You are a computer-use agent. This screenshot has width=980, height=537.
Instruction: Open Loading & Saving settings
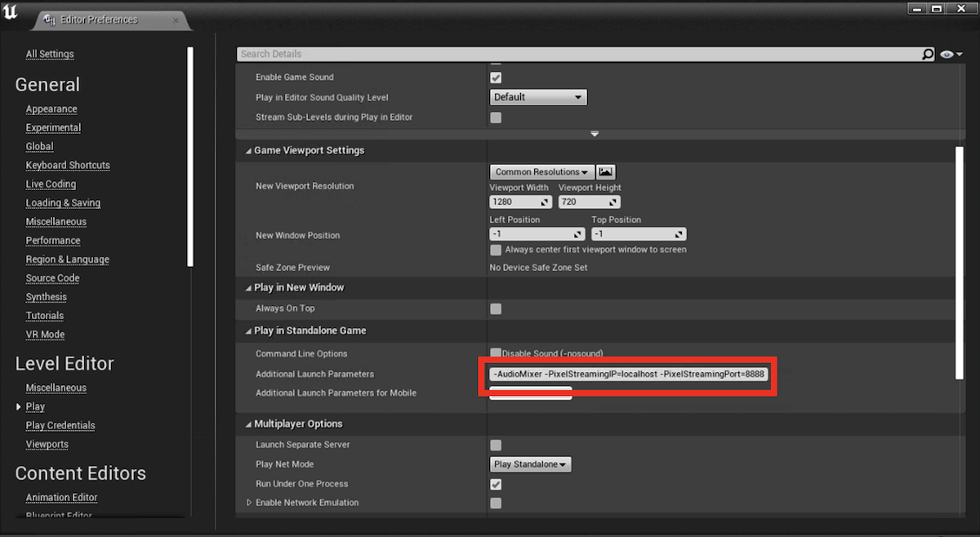[63, 203]
